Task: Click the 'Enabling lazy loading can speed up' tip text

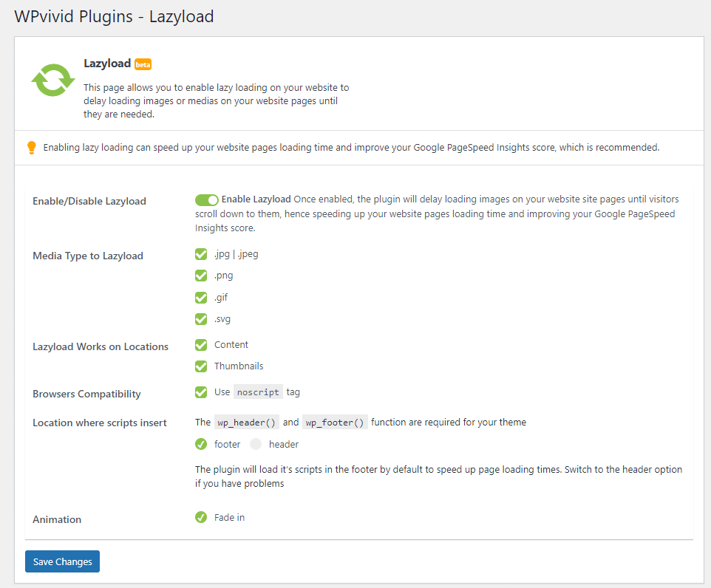Action: coord(351,148)
